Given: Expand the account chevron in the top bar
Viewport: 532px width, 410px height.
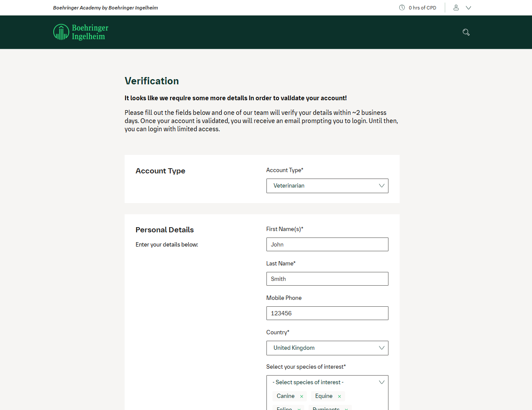Looking at the screenshot, I should (468, 7).
